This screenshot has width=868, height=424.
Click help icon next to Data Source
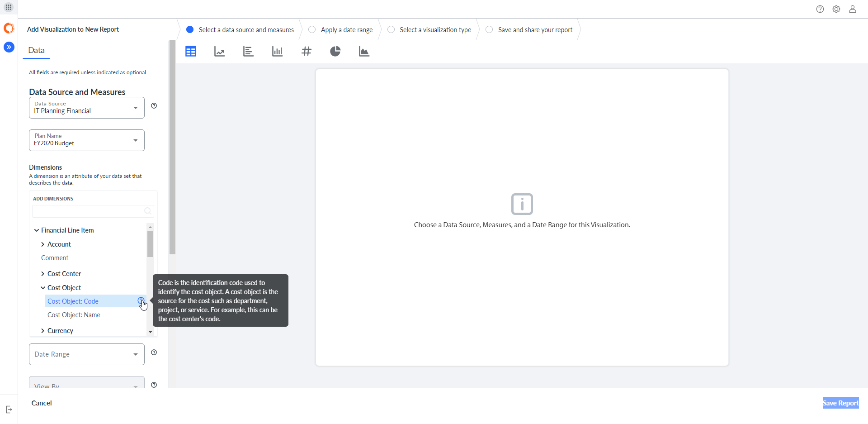[154, 106]
